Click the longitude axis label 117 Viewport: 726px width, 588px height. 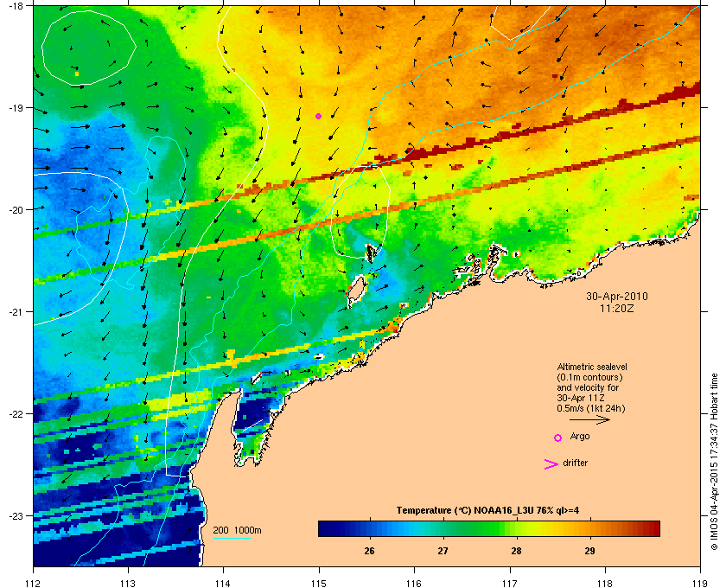pos(510,584)
